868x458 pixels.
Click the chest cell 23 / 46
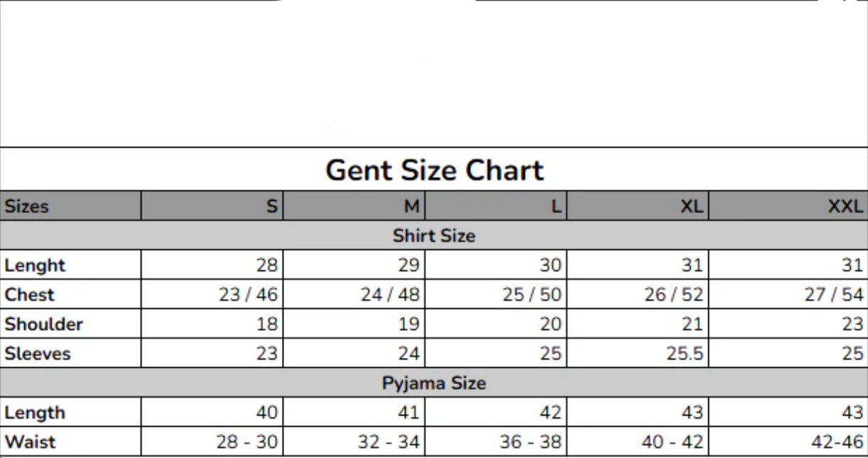coord(248,295)
